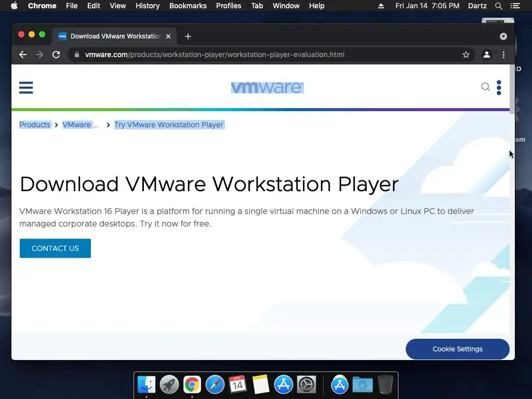
Task: Open the Profiles menu
Action: click(229, 6)
